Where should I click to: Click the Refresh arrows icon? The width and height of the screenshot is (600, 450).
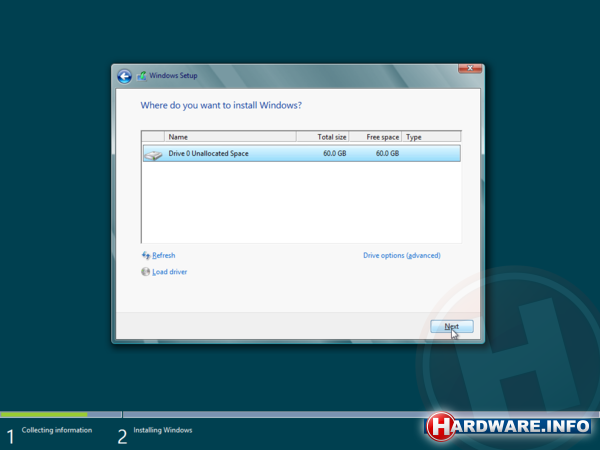click(x=146, y=255)
